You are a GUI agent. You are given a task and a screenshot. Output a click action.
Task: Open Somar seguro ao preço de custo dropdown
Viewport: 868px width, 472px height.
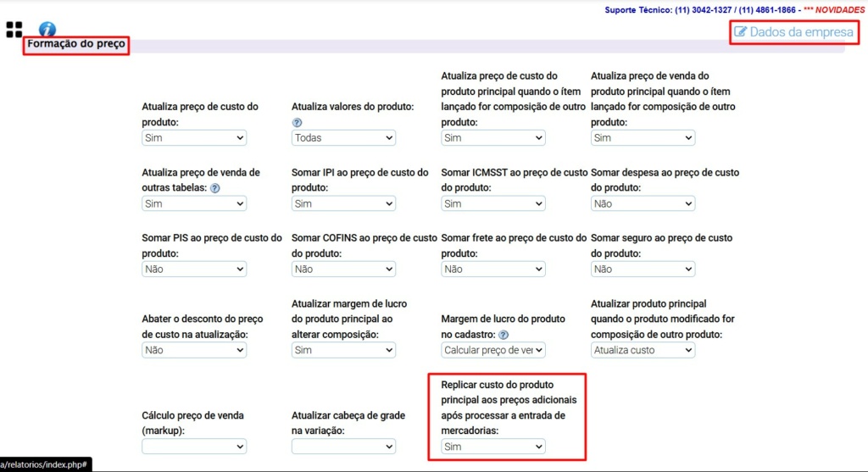pos(643,269)
